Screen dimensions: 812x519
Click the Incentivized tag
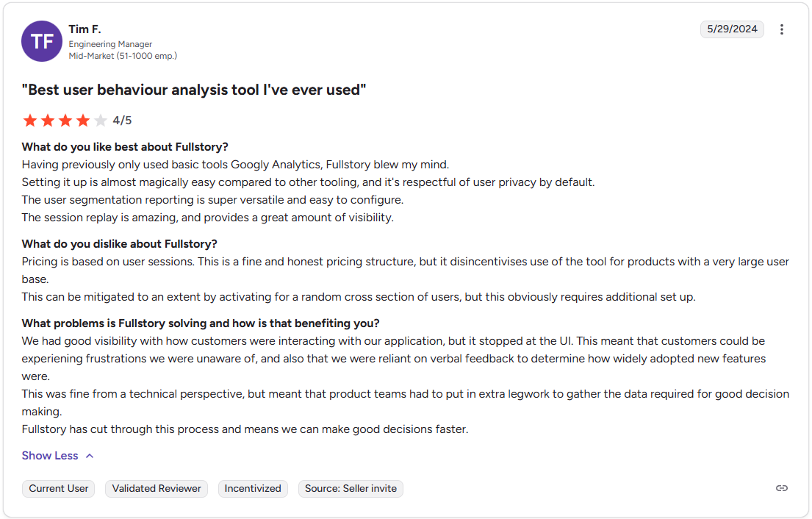coord(253,488)
